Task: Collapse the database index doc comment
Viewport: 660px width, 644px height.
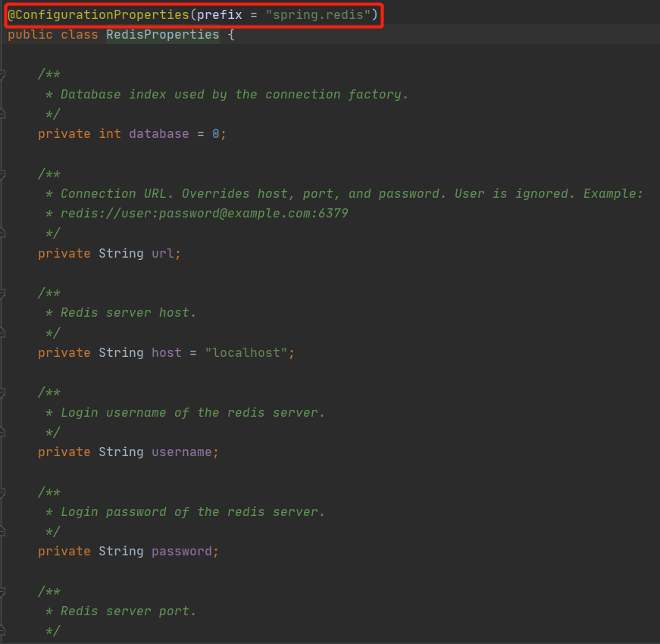Action: tap(2, 74)
